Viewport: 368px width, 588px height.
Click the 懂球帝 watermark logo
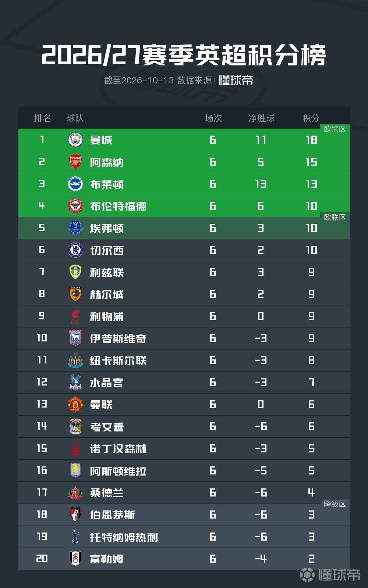click(330, 574)
